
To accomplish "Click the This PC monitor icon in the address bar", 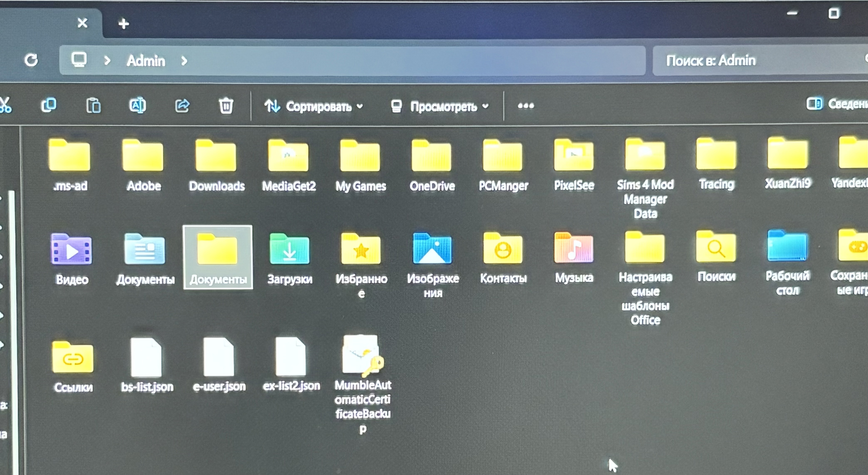I will pyautogui.click(x=79, y=60).
